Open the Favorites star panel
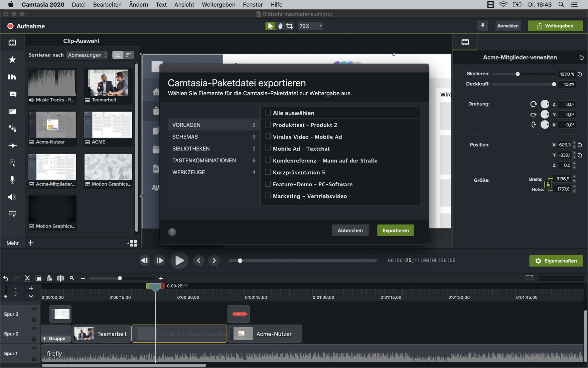This screenshot has width=588, height=368. pos(12,60)
